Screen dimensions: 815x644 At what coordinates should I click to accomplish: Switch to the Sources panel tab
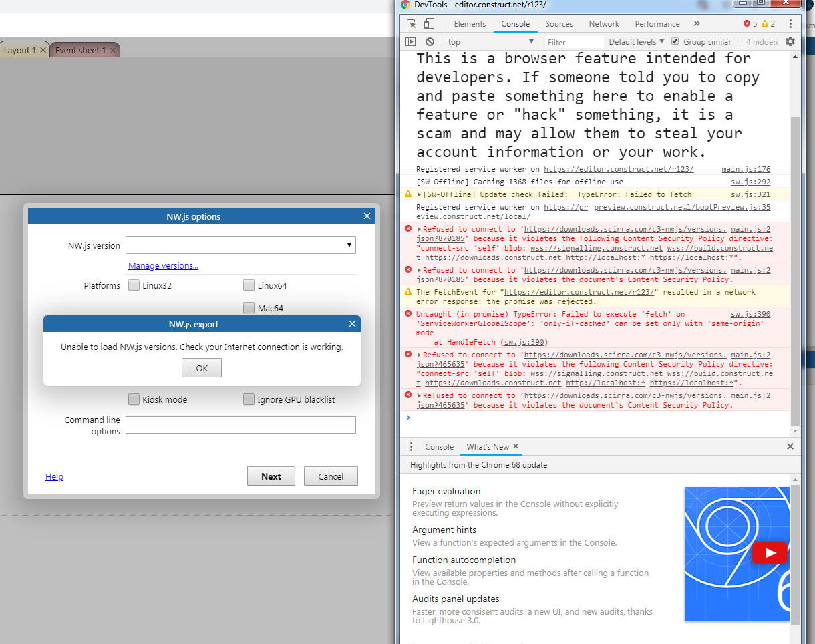(x=559, y=23)
